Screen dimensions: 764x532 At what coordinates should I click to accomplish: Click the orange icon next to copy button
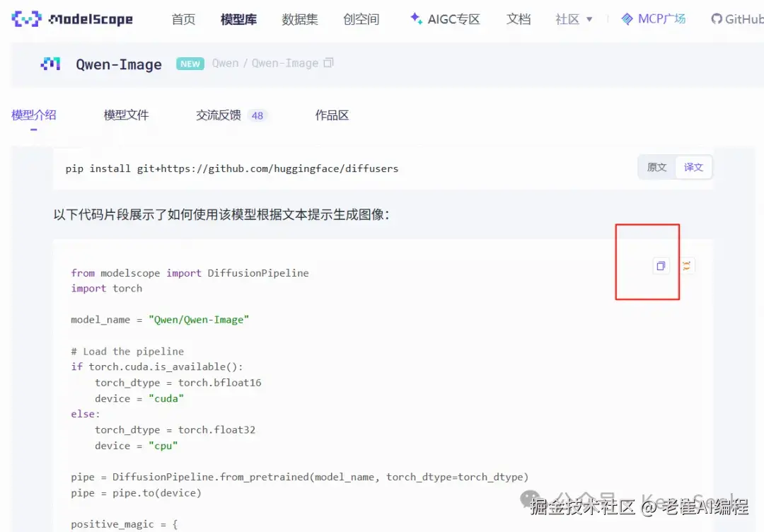pyautogui.click(x=685, y=265)
